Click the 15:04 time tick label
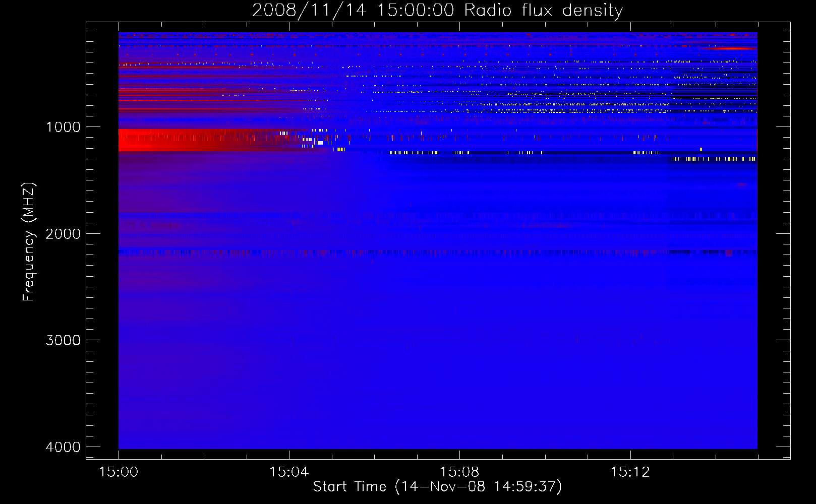816x504 pixels. pos(289,472)
